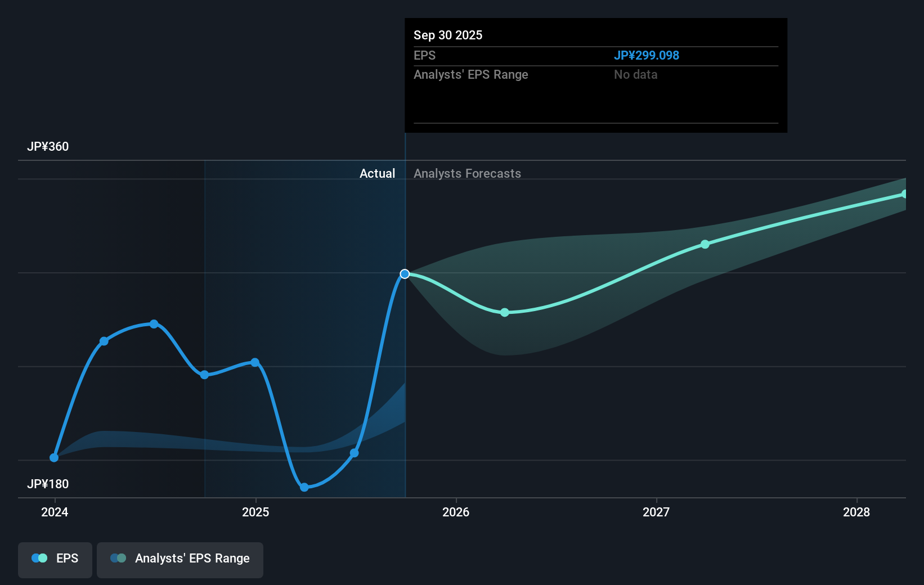Expand the Analysts' EPS Range tooltip row
The height and width of the screenshot is (585, 924).
click(x=471, y=74)
